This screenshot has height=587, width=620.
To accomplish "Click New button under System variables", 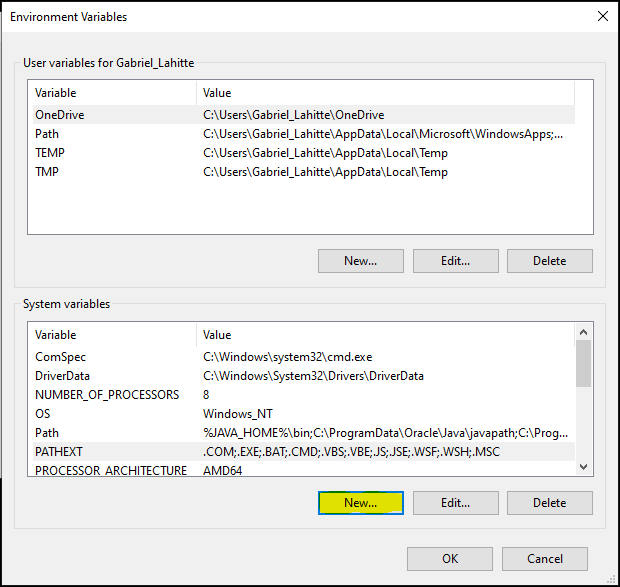I will 360,503.
